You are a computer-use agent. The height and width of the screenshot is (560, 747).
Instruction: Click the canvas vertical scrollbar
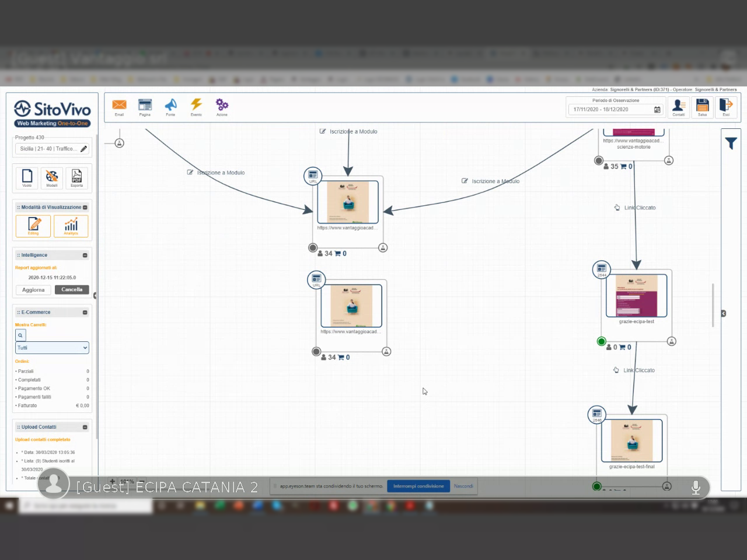click(x=713, y=306)
